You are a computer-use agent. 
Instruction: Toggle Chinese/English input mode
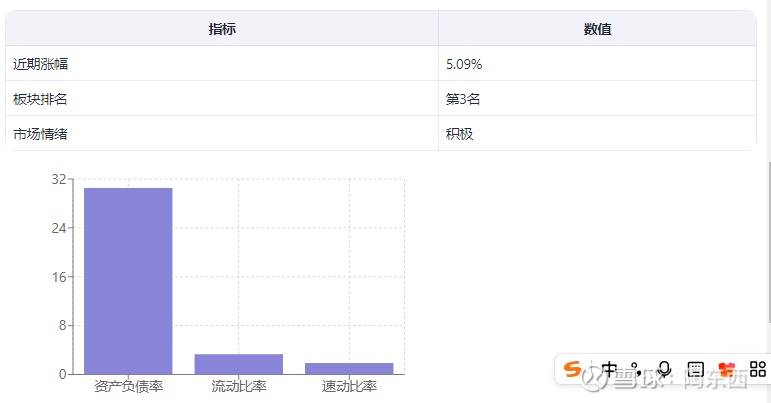pos(610,369)
